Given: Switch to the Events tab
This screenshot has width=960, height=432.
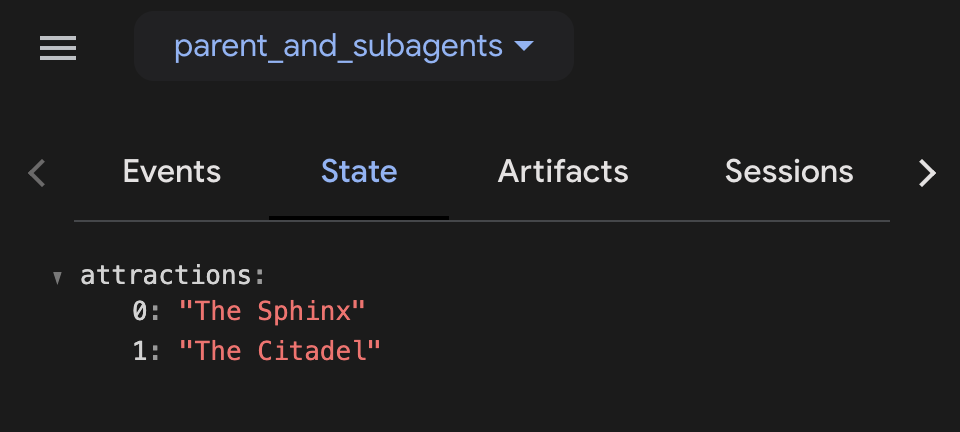Looking at the screenshot, I should coord(172,172).
